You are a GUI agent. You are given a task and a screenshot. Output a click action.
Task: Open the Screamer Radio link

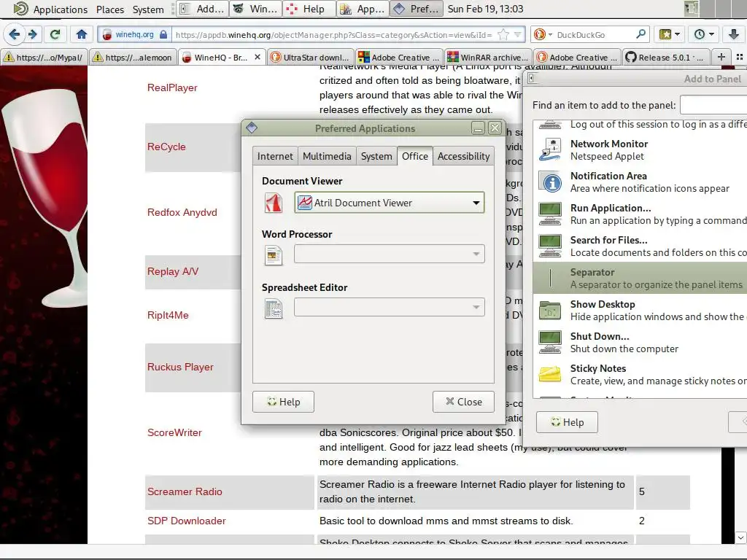185,491
